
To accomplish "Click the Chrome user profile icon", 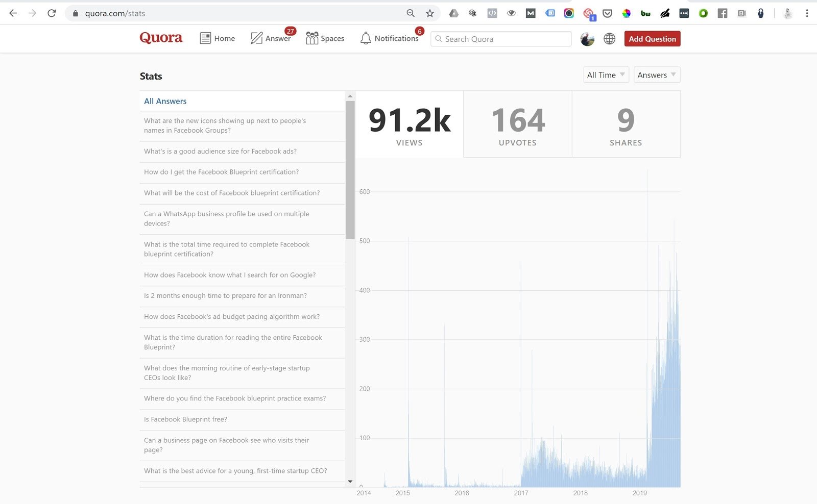I will click(788, 13).
